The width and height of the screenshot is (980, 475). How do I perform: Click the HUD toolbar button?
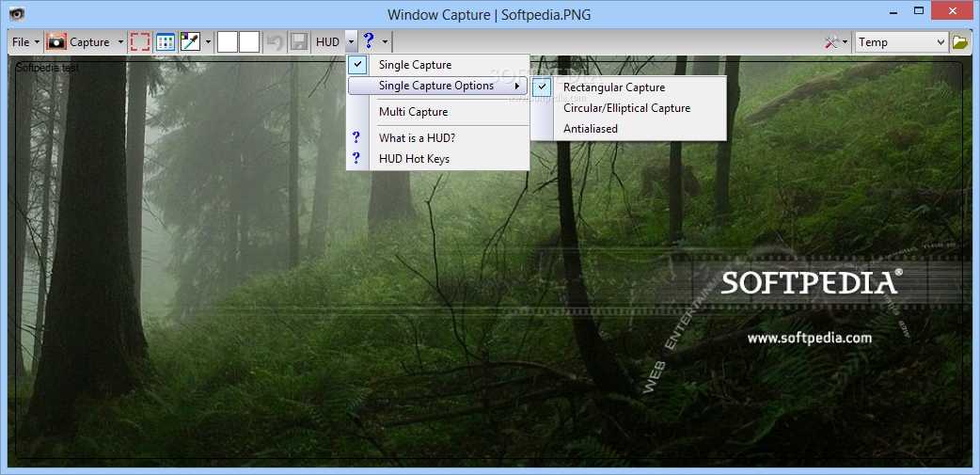point(327,42)
